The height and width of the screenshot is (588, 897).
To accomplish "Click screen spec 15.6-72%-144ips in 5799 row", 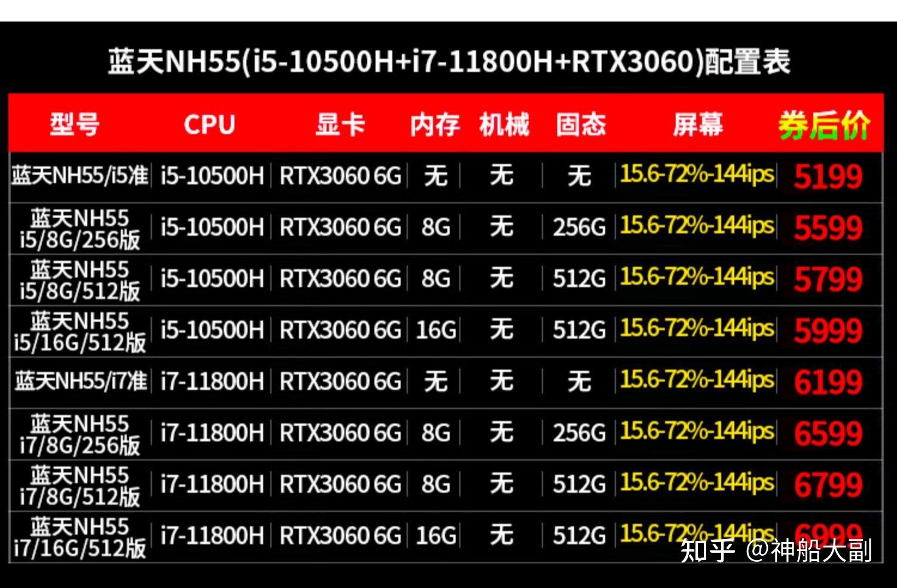I will coord(697,277).
